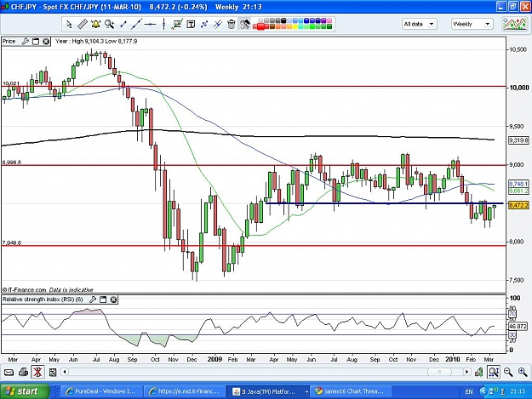
Task: Switch to PureDeal Internet Explorer taskbar window
Action: 100,391
